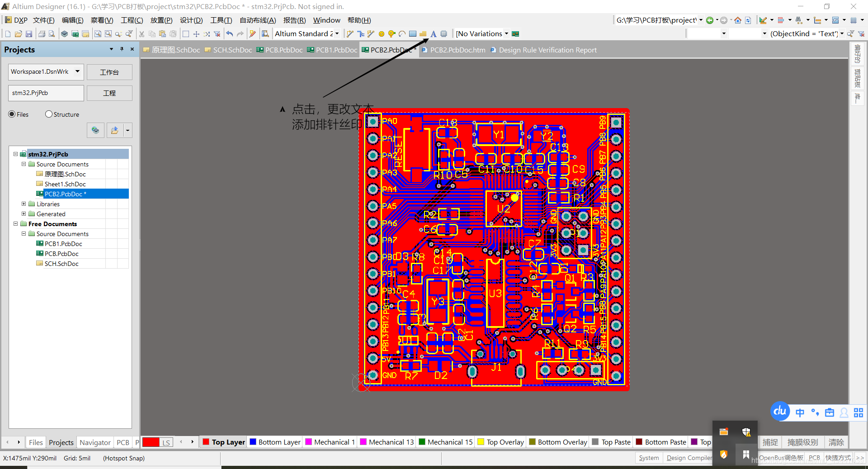Open Print Preview from the toolbar
The width and height of the screenshot is (868, 469).
(52, 34)
